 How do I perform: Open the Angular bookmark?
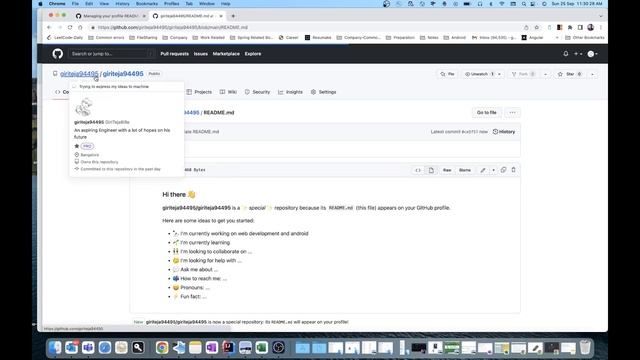(532, 38)
